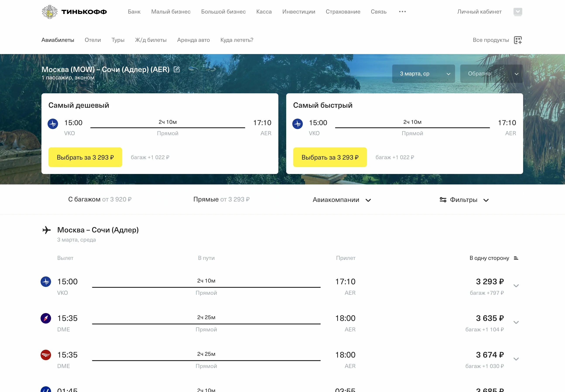Open the Малый бизнес menu item

(x=171, y=12)
